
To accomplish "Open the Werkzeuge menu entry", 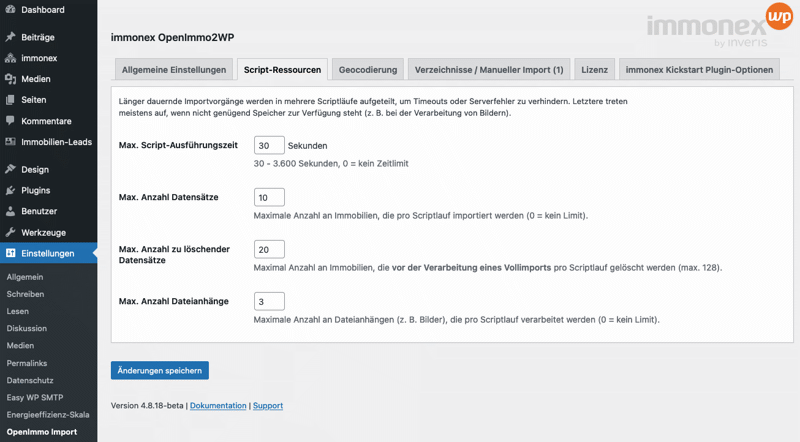I will point(48,232).
